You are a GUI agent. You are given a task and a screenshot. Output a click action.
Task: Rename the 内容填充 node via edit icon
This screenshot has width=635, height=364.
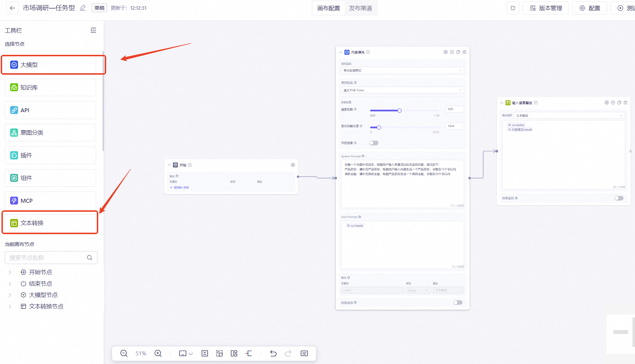[368, 52]
